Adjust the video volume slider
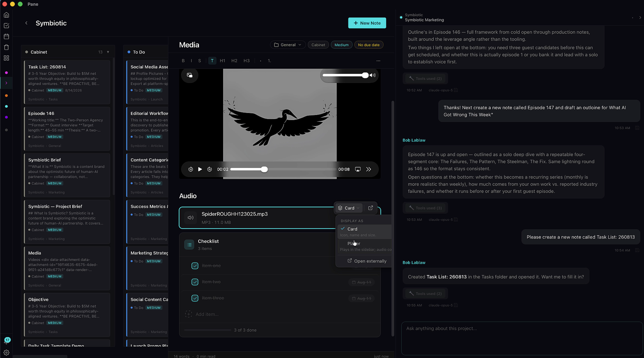Screen dimensions: 644x358 tap(345, 75)
